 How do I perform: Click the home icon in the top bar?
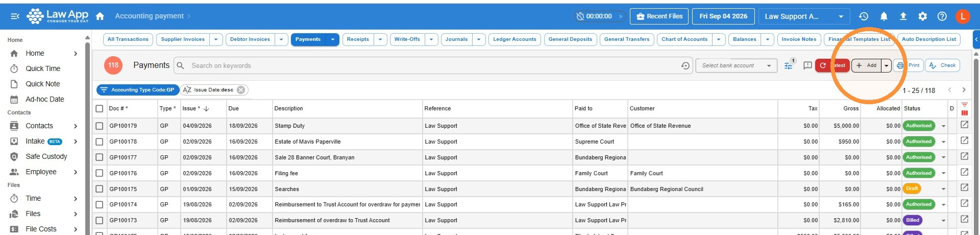click(100, 16)
